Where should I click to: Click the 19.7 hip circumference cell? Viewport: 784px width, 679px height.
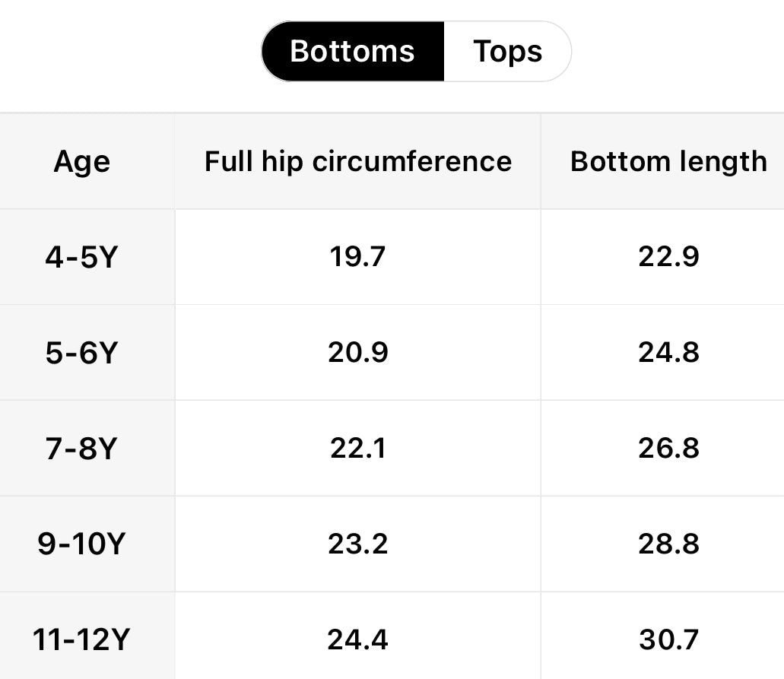(357, 257)
